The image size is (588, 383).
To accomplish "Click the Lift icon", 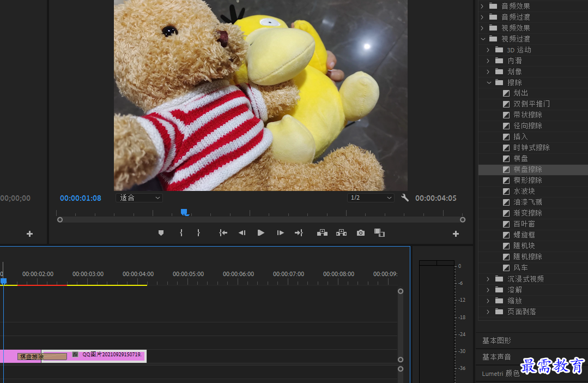I will point(322,233).
